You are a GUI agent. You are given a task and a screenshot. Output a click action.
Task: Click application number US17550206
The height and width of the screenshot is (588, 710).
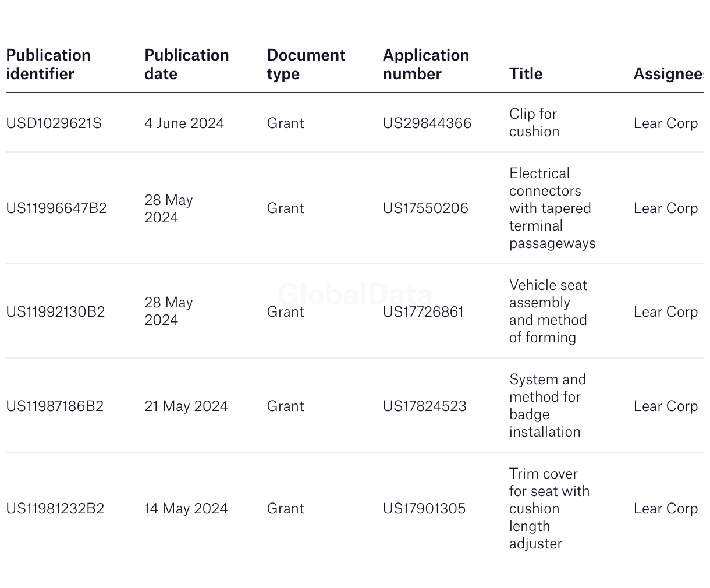click(x=425, y=208)
